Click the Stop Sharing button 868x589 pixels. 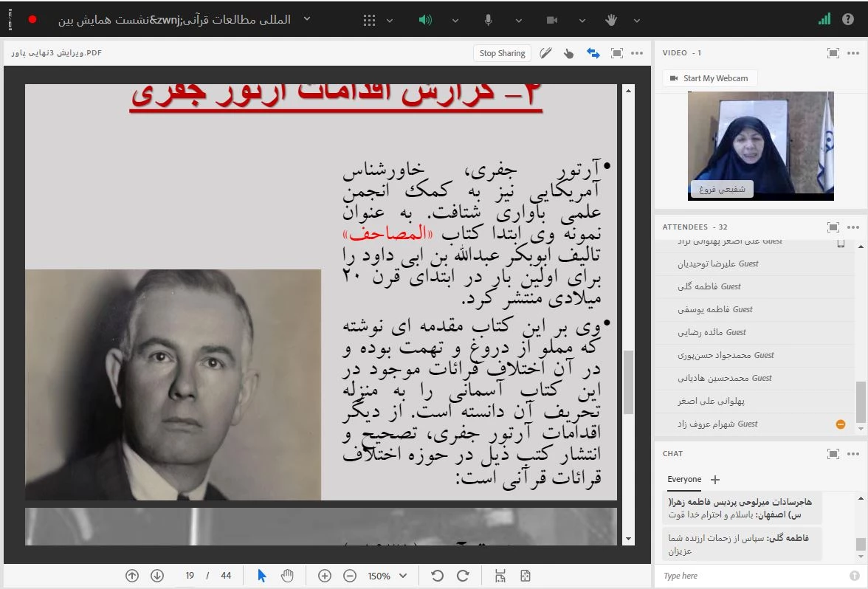pos(502,53)
